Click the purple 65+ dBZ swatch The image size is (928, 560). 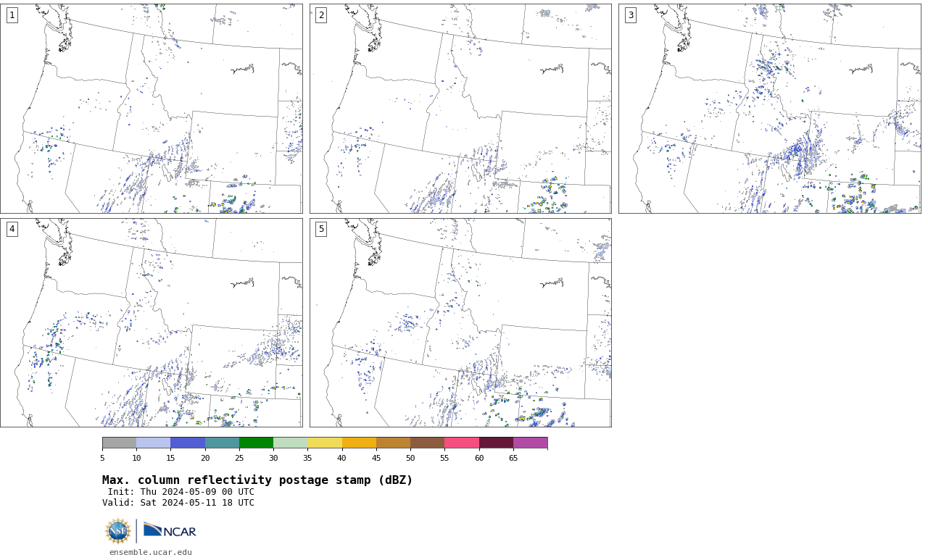click(x=531, y=443)
